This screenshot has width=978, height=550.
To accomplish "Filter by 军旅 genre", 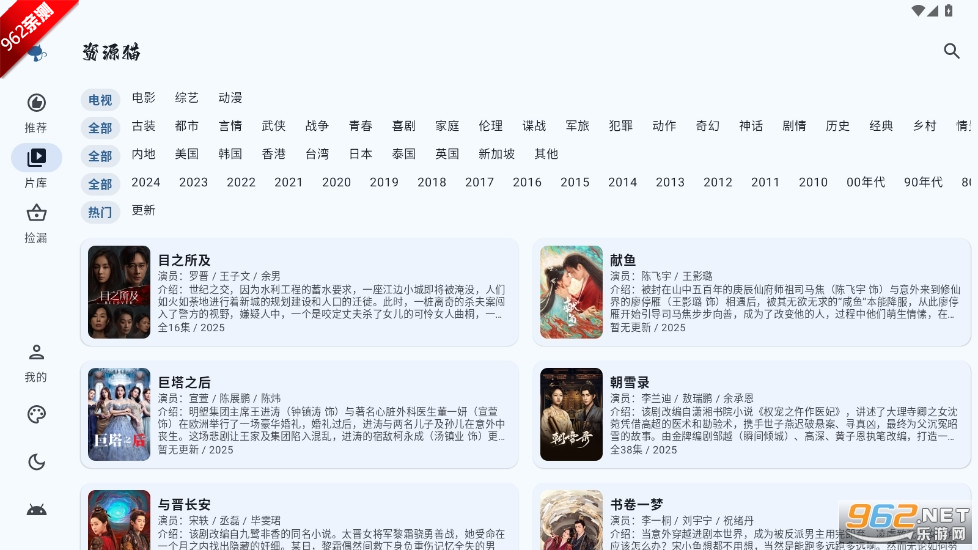I will [x=577, y=126].
